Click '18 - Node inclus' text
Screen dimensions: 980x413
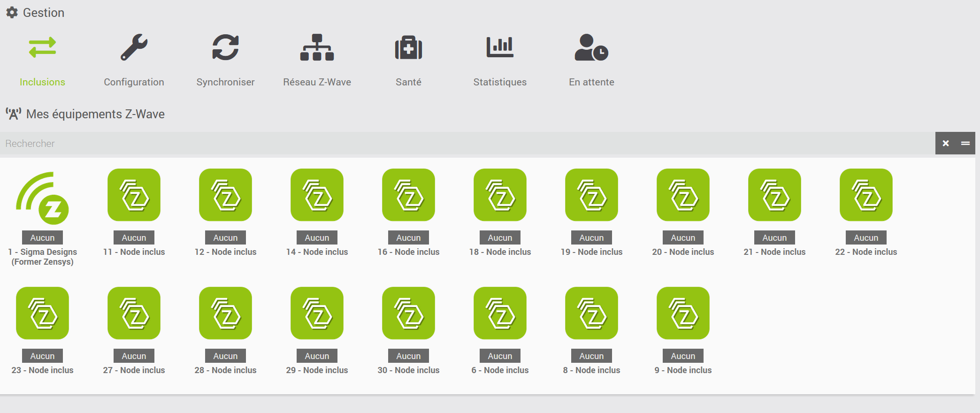point(500,252)
